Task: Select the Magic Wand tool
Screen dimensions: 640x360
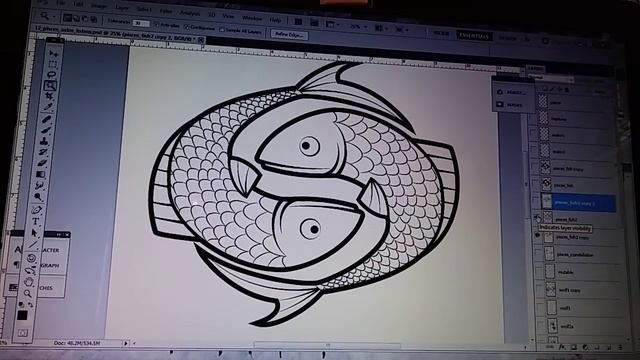Action: [51, 85]
